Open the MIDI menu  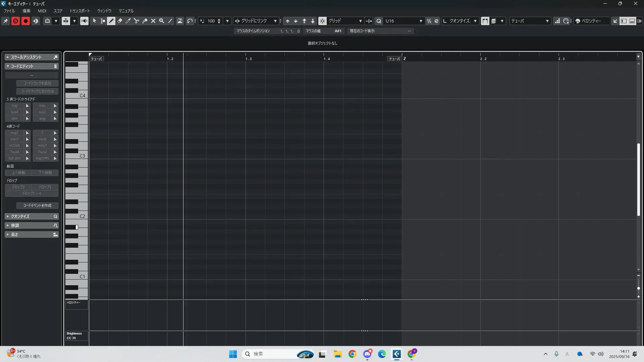click(42, 11)
